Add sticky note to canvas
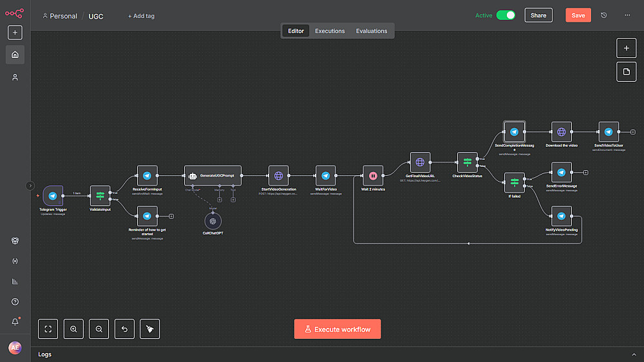Viewport: 644px width, 362px height. coord(627,72)
